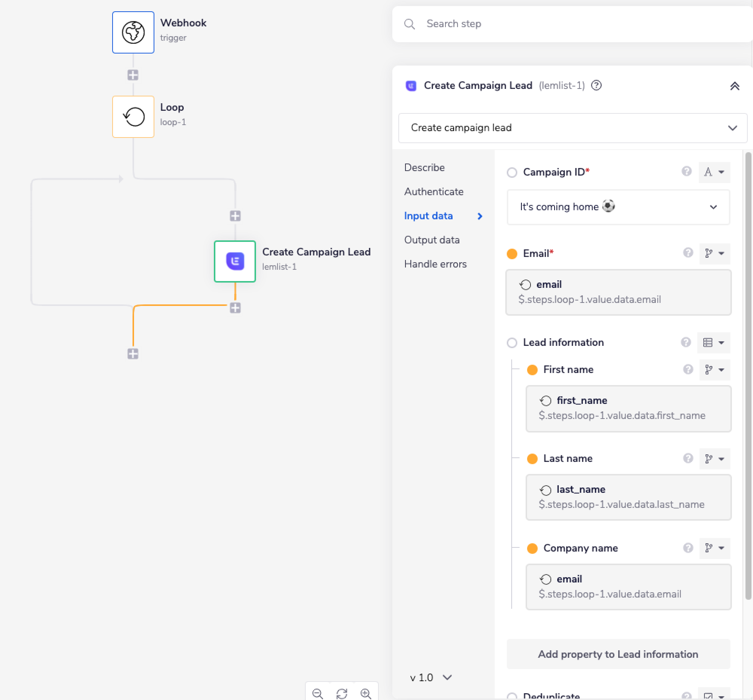This screenshot has height=700, width=753.
Task: Expand the Create campaign lead operation dropdown
Action: [x=572, y=128]
